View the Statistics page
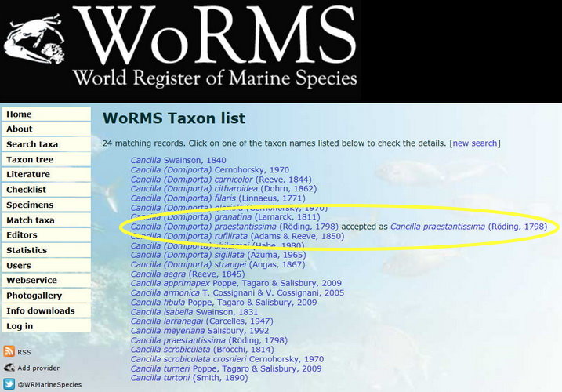Screen dimensions: 562x392 [46, 250]
